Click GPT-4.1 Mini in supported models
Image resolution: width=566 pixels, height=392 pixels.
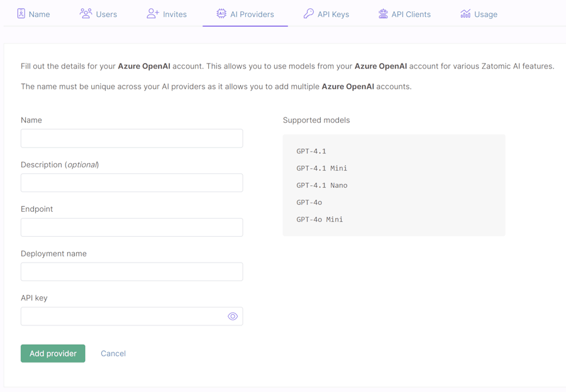point(321,168)
